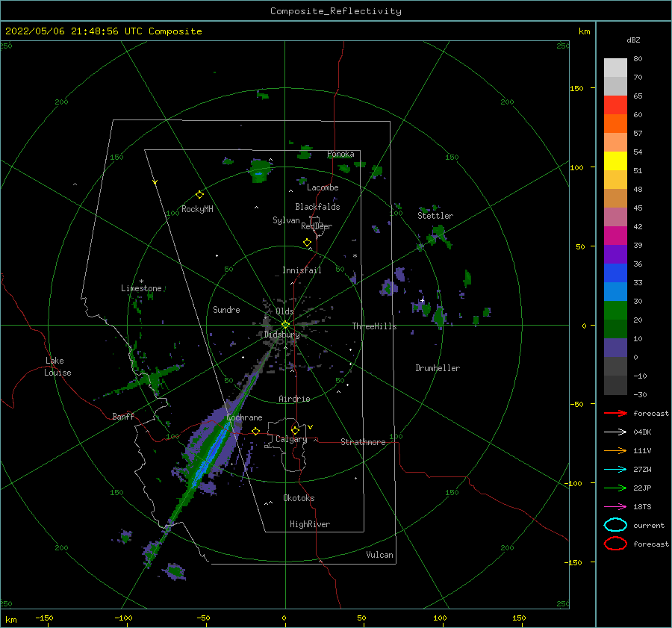Click the yellow swatch between 54 and 51 dBZ

pyautogui.click(x=615, y=161)
